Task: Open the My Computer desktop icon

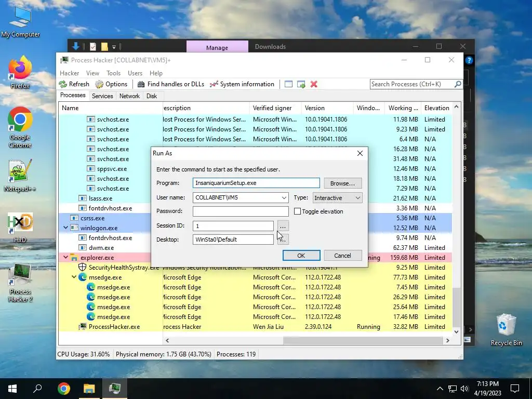Action: click(x=20, y=22)
